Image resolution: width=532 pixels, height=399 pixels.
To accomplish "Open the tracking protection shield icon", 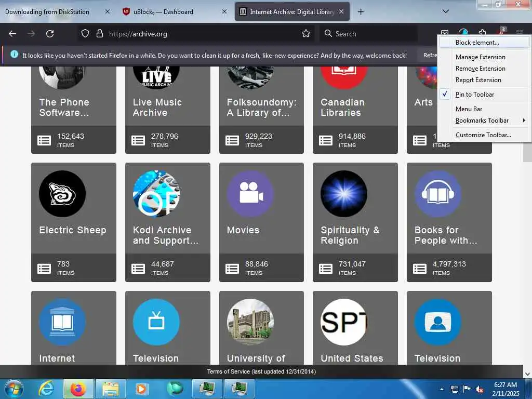I will [85, 34].
